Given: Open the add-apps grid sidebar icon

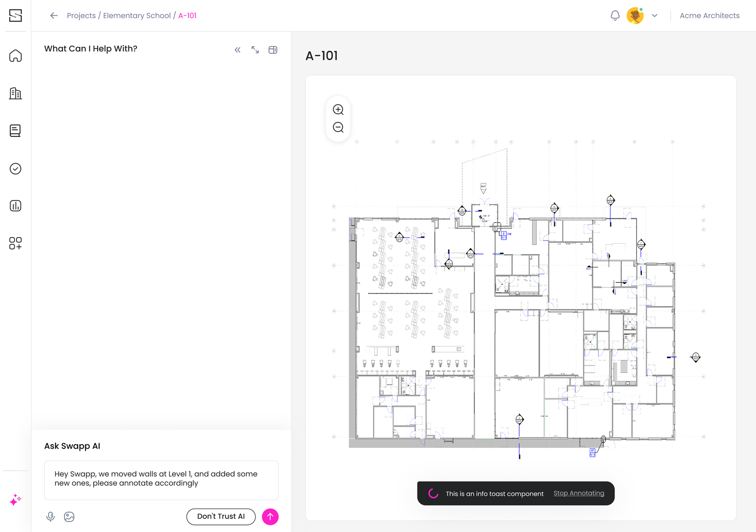Looking at the screenshot, I should [15, 243].
